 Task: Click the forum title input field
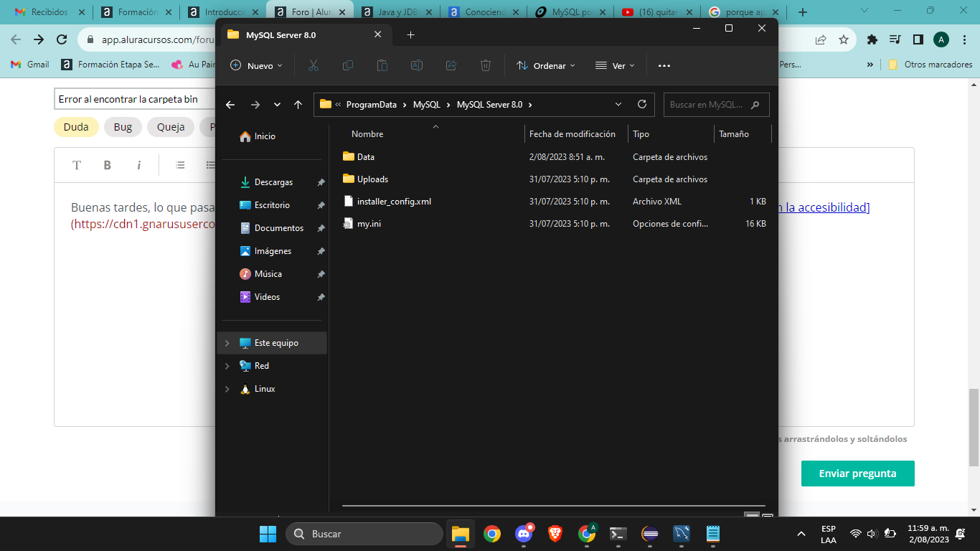[x=135, y=99]
